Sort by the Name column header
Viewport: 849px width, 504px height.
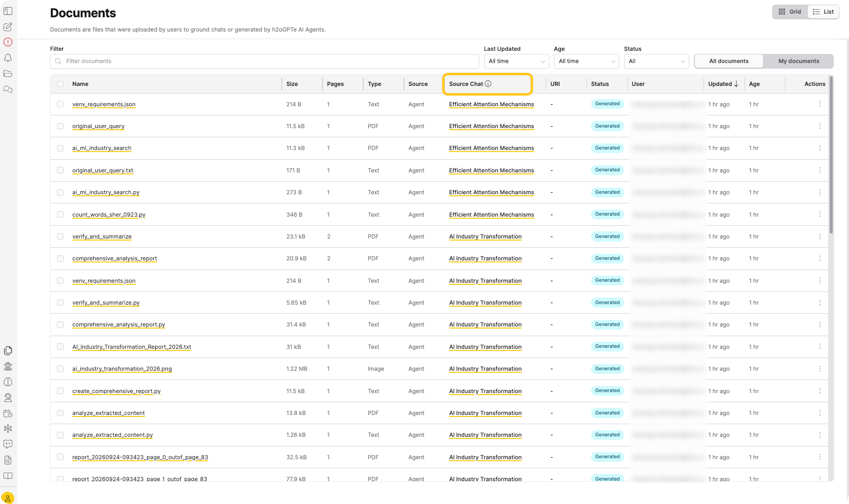point(80,84)
